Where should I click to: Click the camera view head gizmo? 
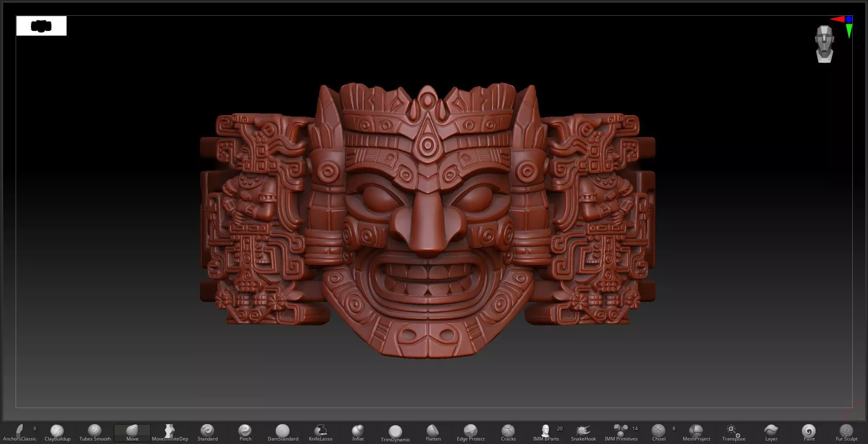point(824,44)
